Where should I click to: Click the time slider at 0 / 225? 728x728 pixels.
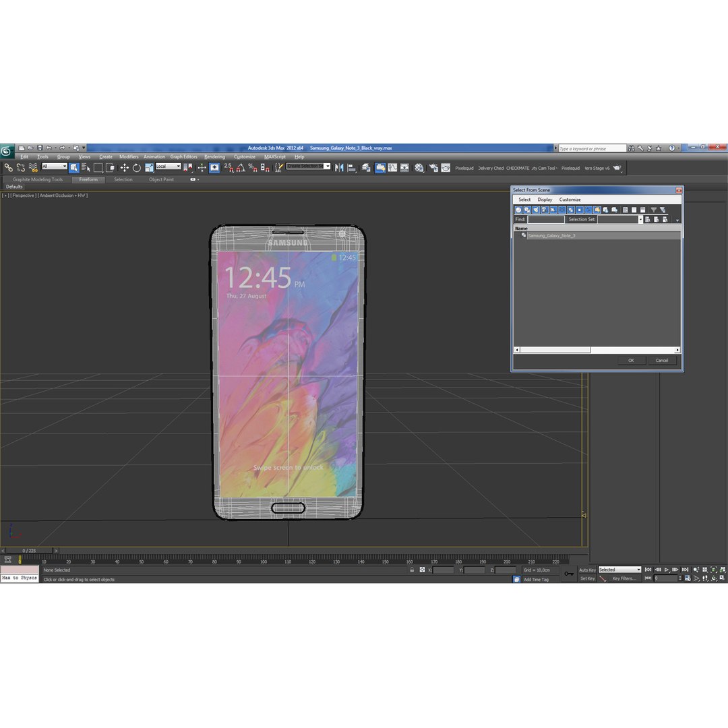point(29,551)
